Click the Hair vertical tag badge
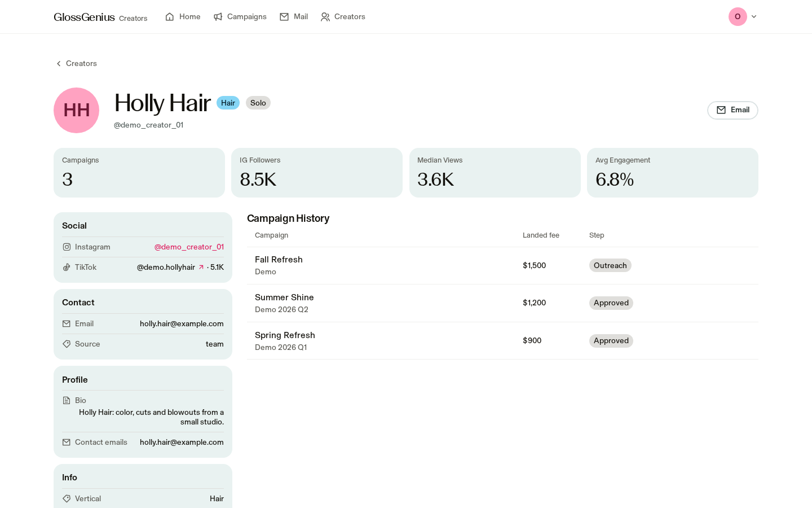Image resolution: width=812 pixels, height=508 pixels. (228, 103)
